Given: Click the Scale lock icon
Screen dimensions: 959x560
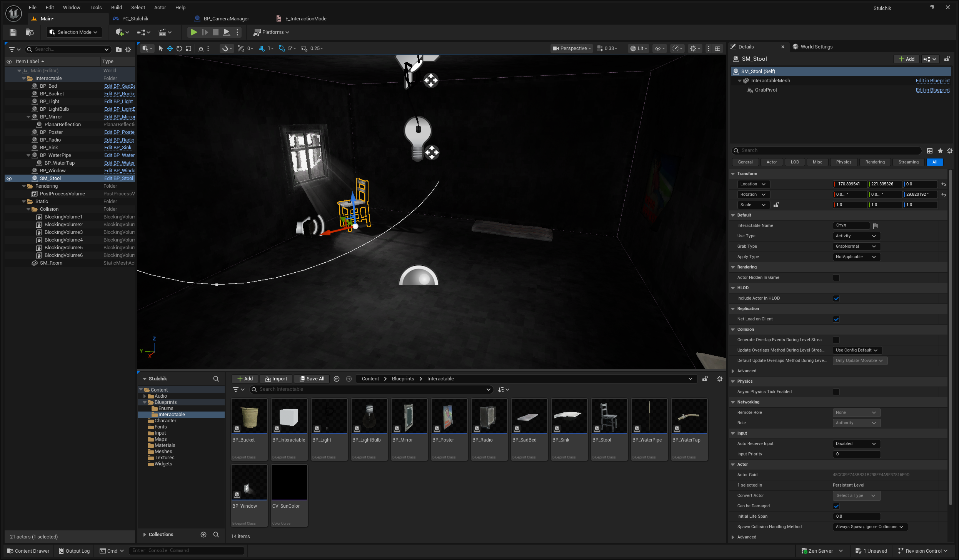Looking at the screenshot, I should tap(776, 205).
